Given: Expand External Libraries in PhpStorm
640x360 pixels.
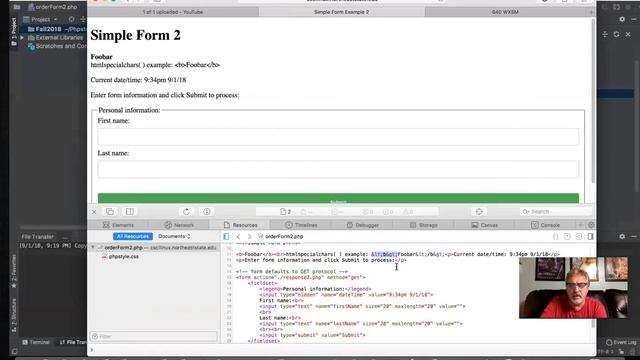Looking at the screenshot, I should pyautogui.click(x=22, y=38).
